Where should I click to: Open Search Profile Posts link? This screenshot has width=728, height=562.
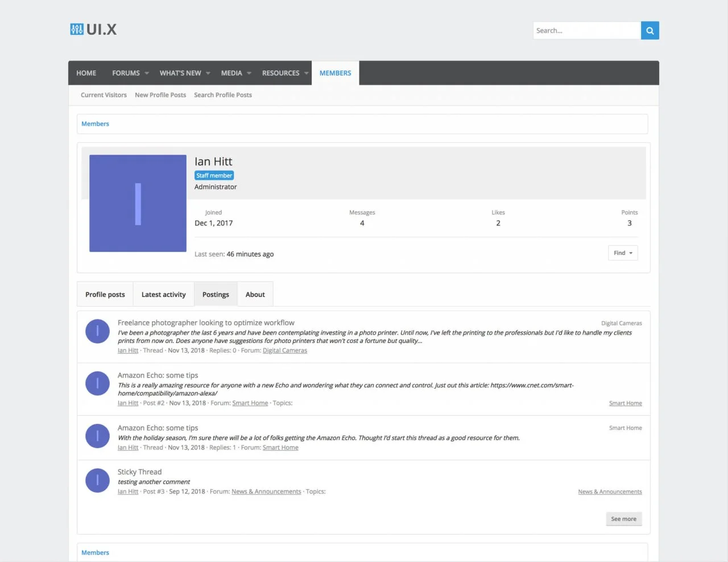[x=222, y=95]
